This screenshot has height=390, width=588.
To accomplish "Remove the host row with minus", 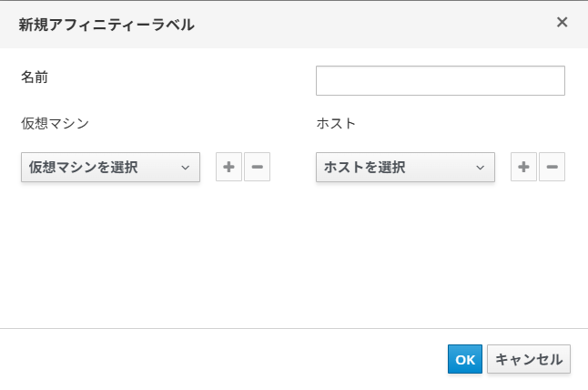I will click(x=552, y=168).
